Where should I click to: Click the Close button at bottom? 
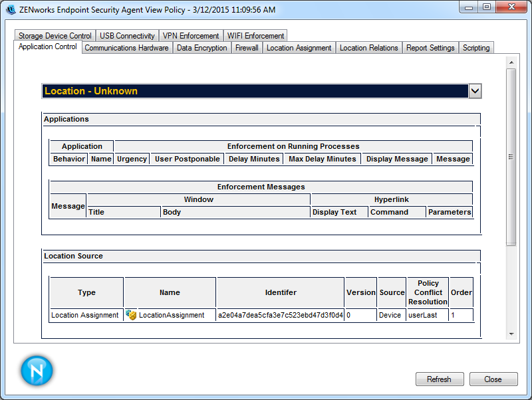point(493,379)
